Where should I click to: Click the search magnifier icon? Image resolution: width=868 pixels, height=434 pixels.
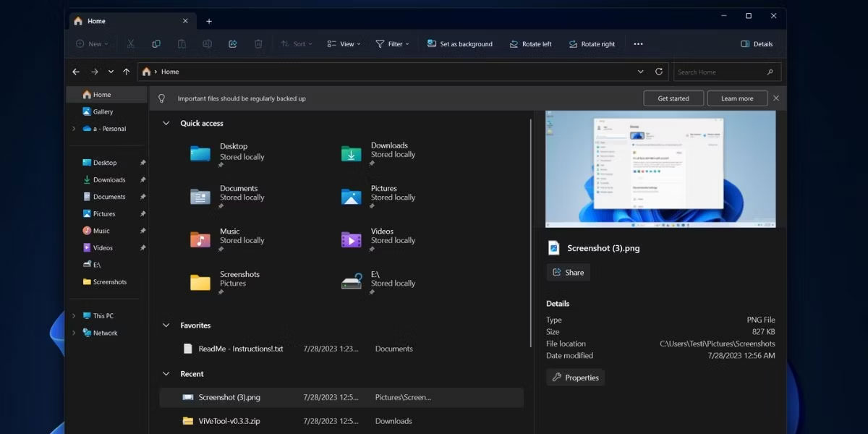point(770,72)
